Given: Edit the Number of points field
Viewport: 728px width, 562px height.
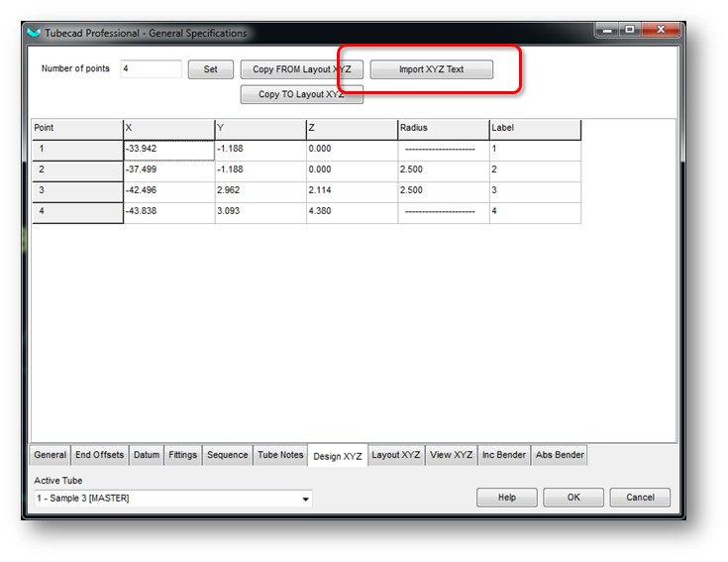Looking at the screenshot, I should point(151,69).
